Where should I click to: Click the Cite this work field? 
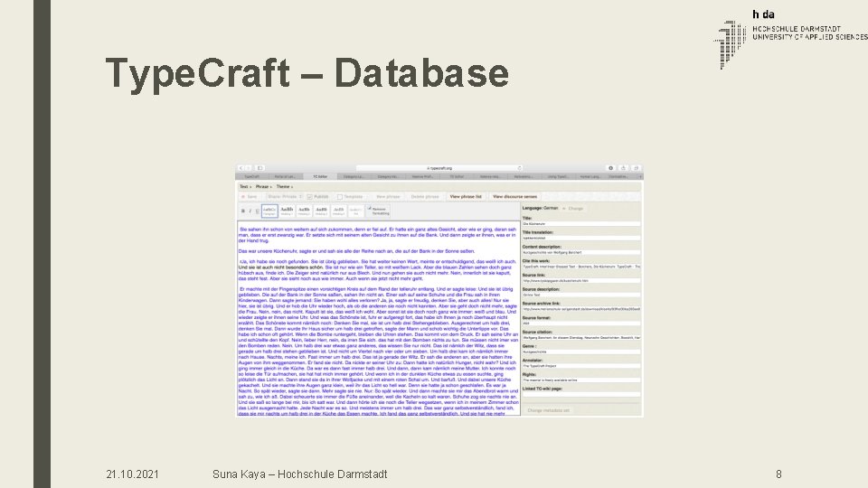581,267
